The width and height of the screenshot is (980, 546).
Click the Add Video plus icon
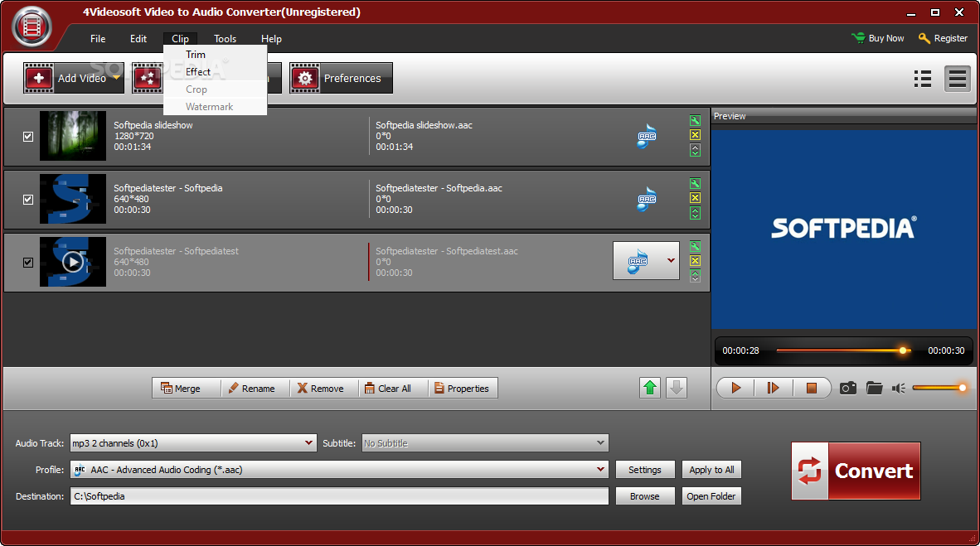[39, 78]
